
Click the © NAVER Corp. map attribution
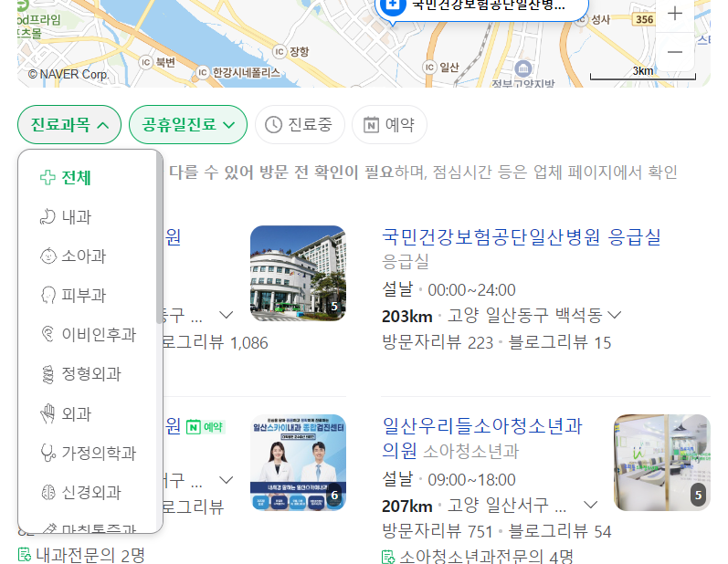(69, 74)
